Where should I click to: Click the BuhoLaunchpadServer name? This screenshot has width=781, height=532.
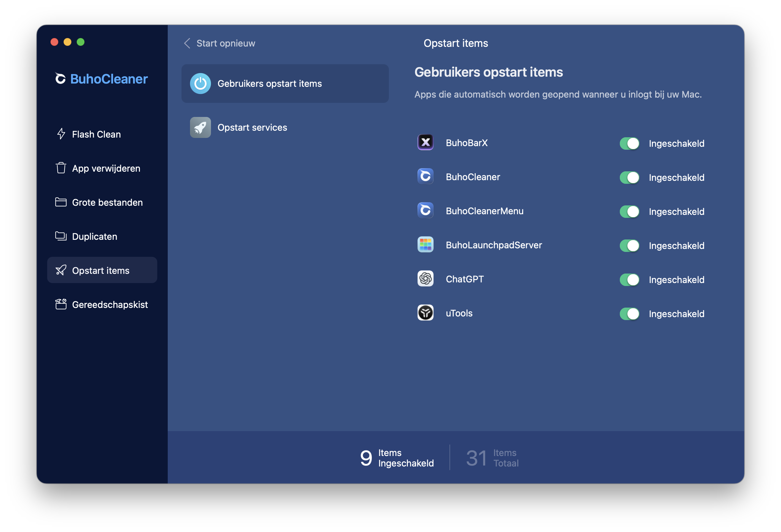[x=494, y=245]
